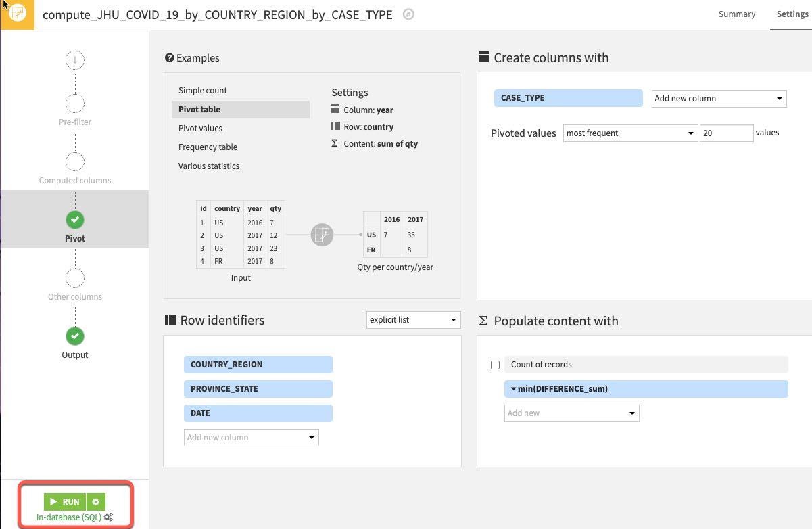Go to the Output step icon
Viewport: 812px width, 529px height.
pos(75,336)
